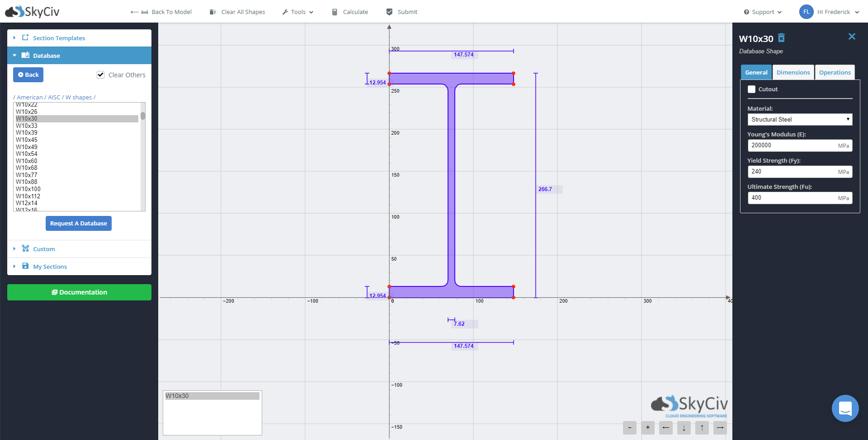Open the Tools menu
This screenshot has width=868, height=440.
click(x=298, y=12)
